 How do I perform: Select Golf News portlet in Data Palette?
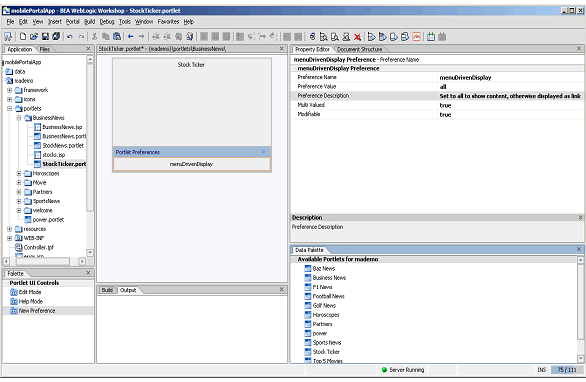click(x=320, y=306)
